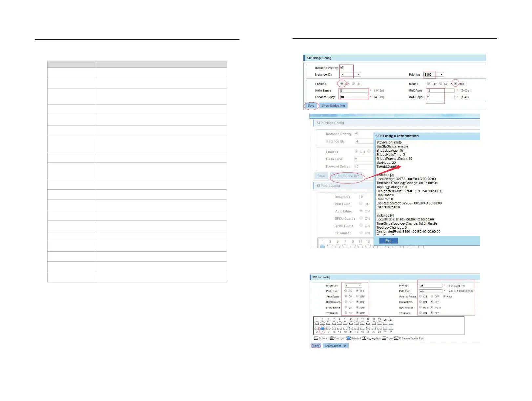Set Enable to OFF in top Bridge Config
Screen dimensions: 532x401
(353, 84)
